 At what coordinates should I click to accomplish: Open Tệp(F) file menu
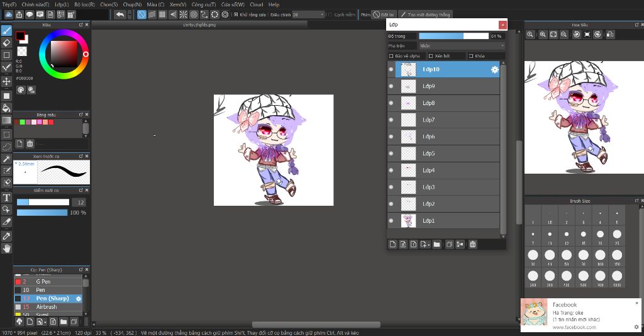[9, 4]
